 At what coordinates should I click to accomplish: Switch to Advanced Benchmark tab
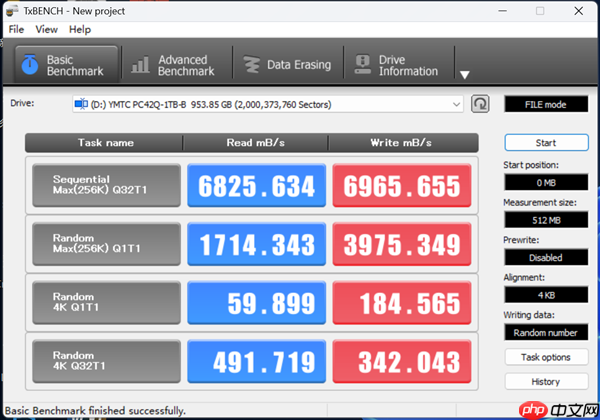coord(174,65)
